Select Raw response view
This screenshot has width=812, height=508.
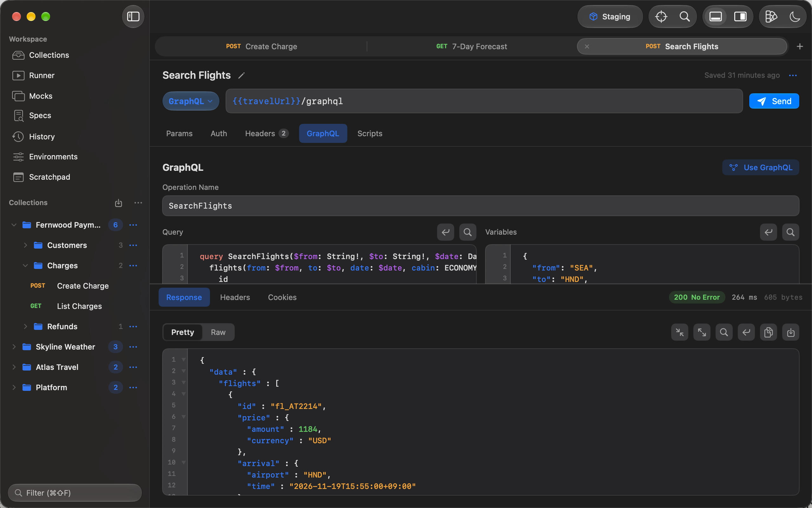tap(218, 332)
